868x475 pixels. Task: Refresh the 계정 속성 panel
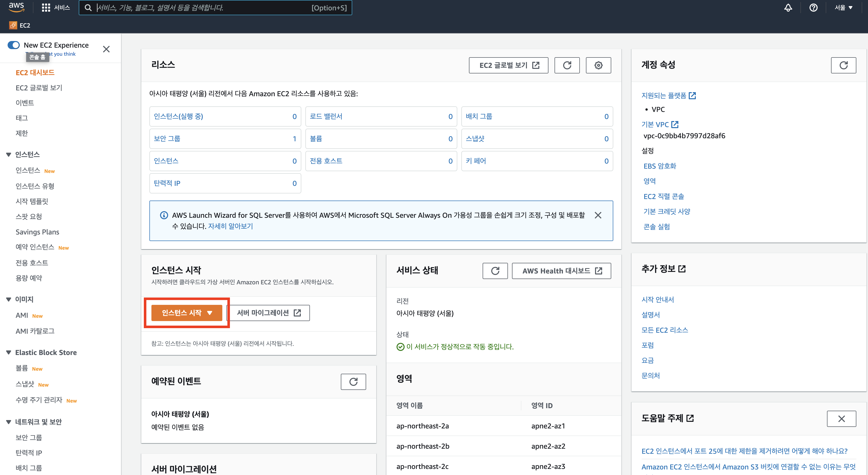coord(843,65)
